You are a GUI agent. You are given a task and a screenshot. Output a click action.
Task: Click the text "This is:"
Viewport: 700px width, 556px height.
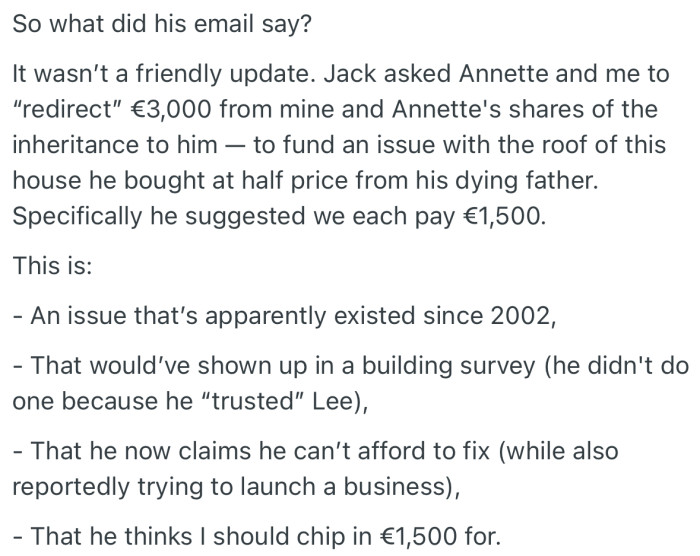[51, 265]
